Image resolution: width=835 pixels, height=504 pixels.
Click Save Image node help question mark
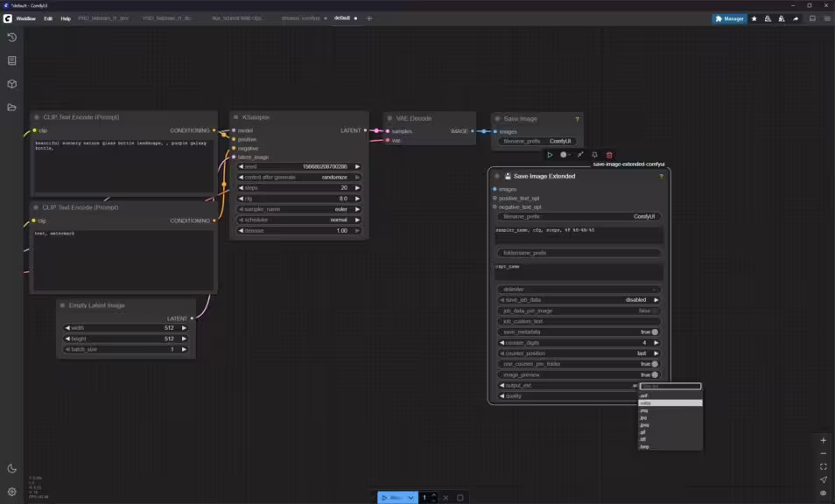pyautogui.click(x=577, y=119)
